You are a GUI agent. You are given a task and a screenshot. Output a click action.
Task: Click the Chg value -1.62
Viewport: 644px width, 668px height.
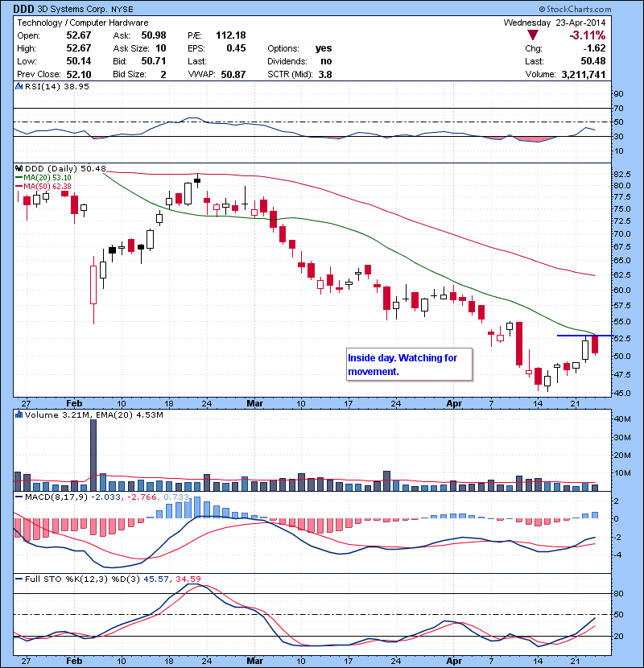point(594,48)
